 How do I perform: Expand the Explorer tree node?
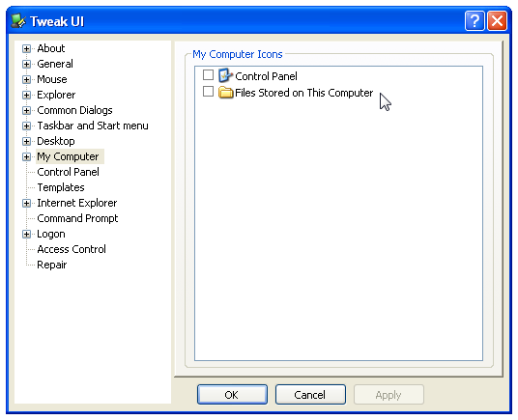click(26, 95)
